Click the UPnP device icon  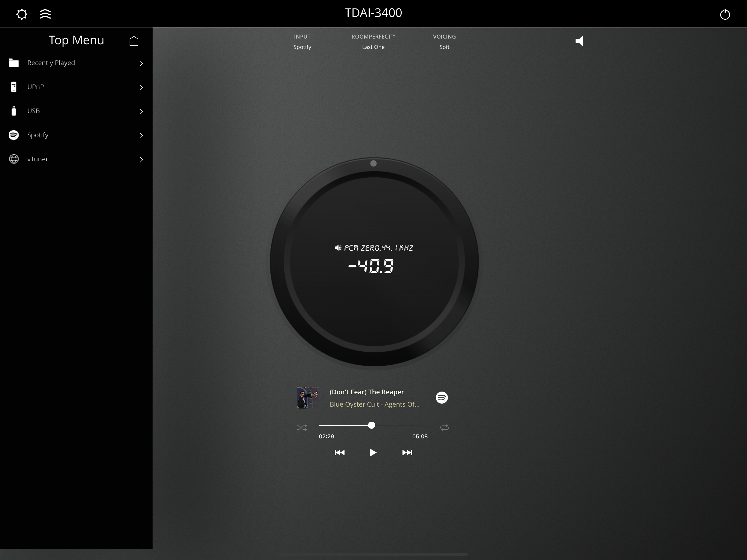pyautogui.click(x=13, y=87)
